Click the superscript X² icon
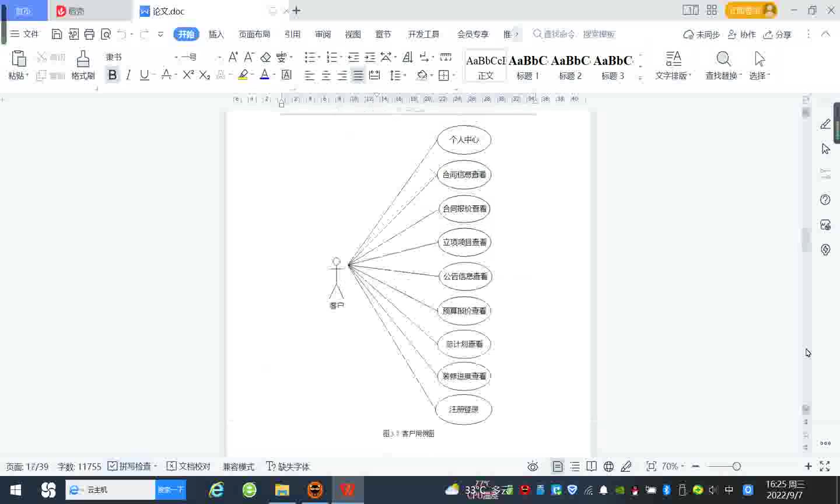Screen dimensions: 840x504 [188, 75]
